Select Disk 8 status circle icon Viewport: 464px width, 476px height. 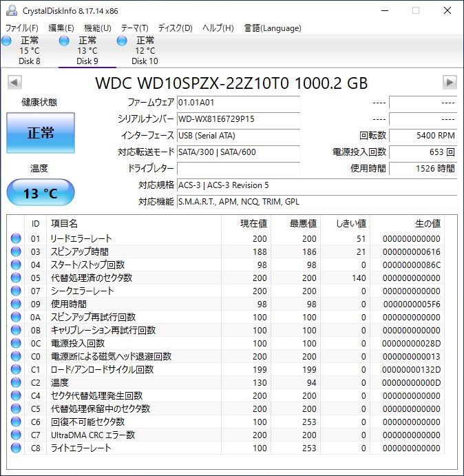6,41
